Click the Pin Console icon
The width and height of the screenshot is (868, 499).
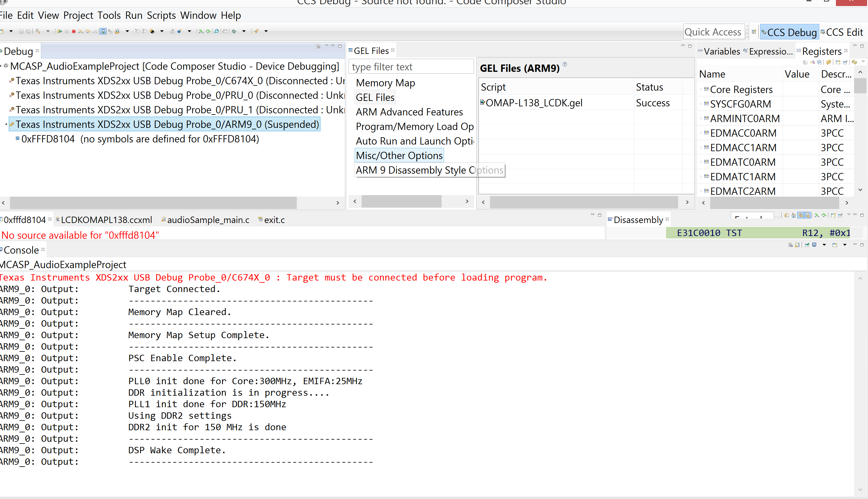[807, 245]
